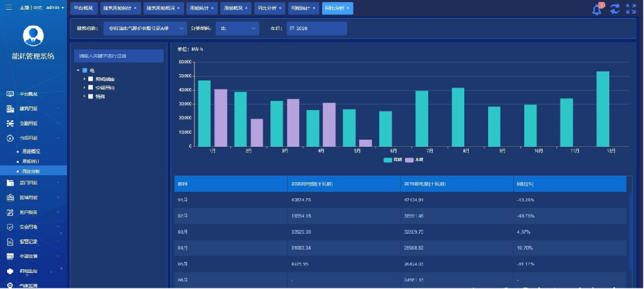Click the refresh arrows icon
644x289 pixels.
coord(615,9)
